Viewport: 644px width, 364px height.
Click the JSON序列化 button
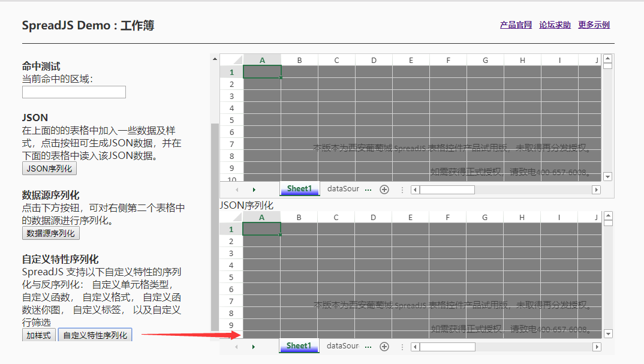click(x=49, y=169)
